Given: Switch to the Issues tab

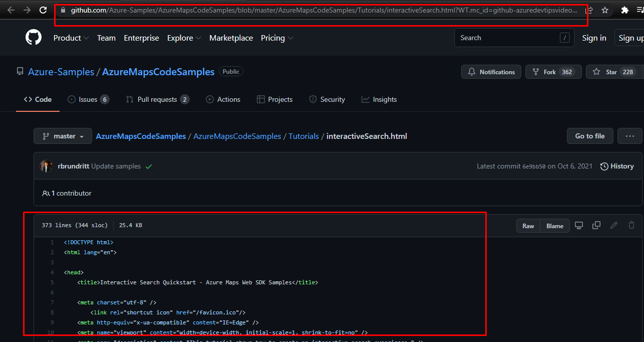Looking at the screenshot, I should coord(88,99).
